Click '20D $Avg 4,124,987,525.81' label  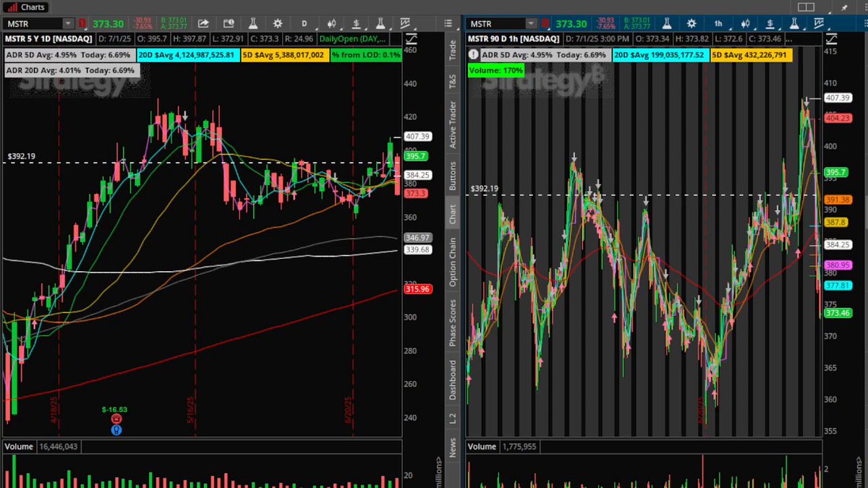click(188, 54)
